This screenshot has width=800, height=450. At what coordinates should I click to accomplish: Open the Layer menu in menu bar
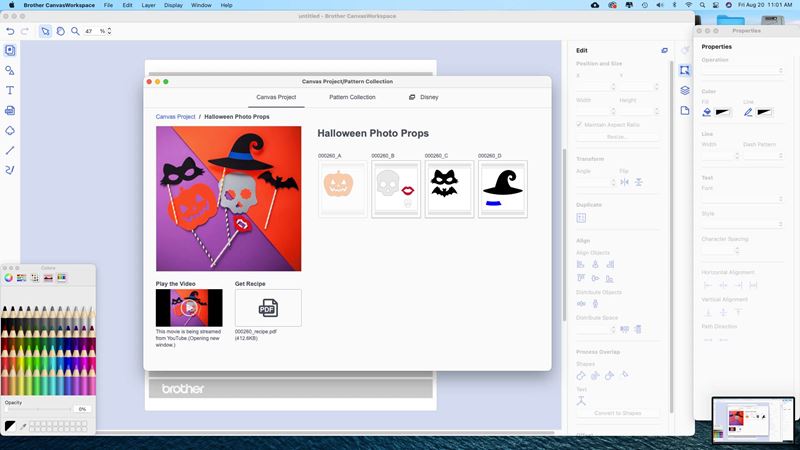point(147,5)
